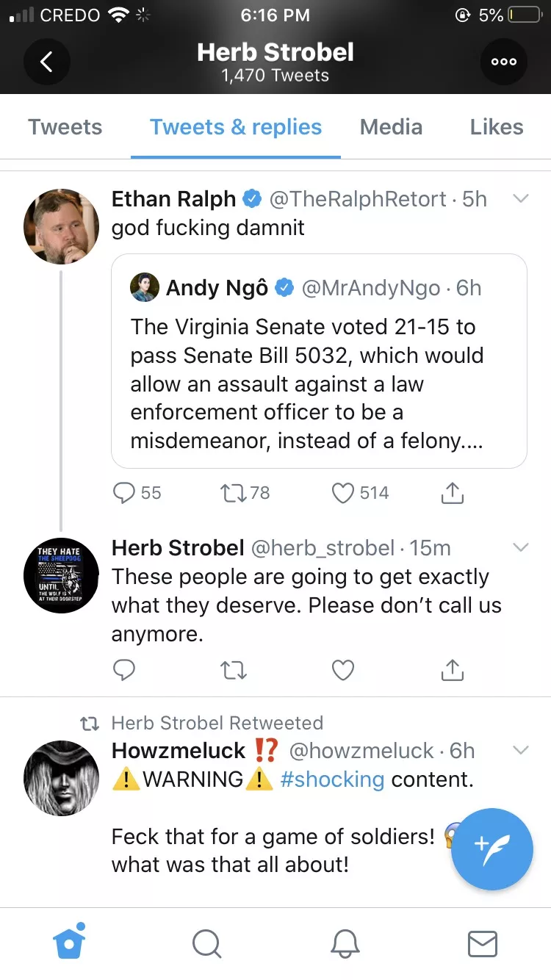Open the Notifications bell tab
The height and width of the screenshot is (980, 551).
point(345,943)
